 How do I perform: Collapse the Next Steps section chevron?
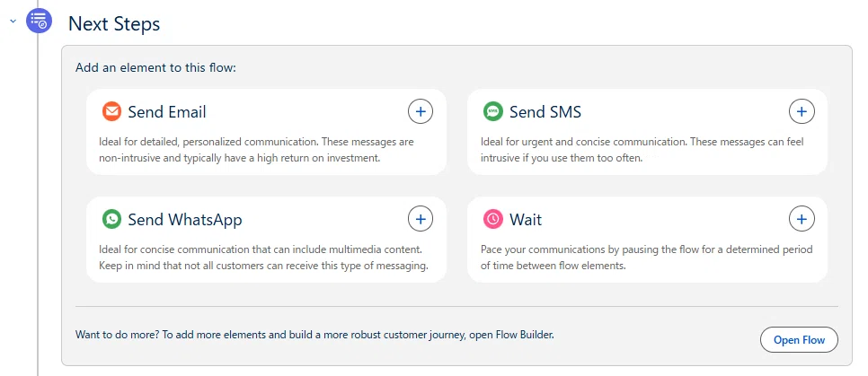[x=13, y=22]
